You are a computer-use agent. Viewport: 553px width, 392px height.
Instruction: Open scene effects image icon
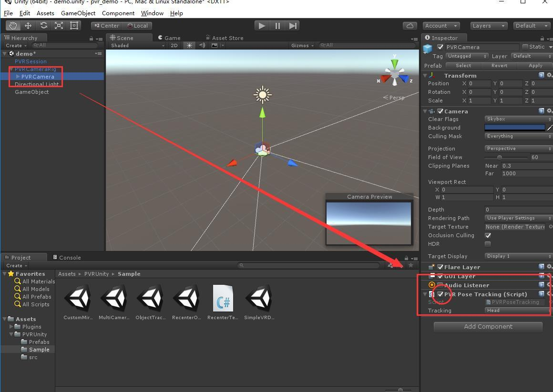[215, 45]
